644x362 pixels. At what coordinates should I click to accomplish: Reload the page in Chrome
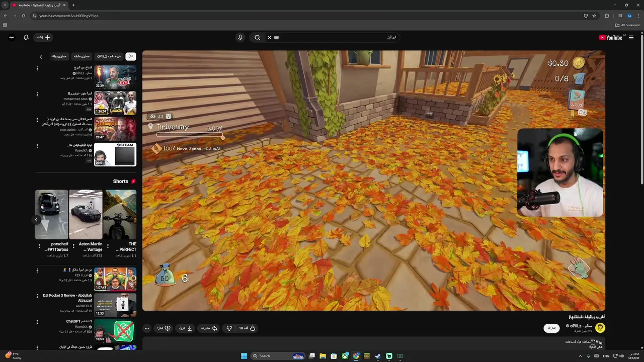point(24,16)
